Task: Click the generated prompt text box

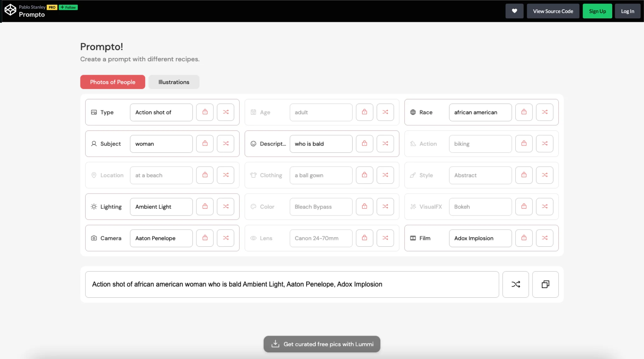Action: pyautogui.click(x=292, y=284)
